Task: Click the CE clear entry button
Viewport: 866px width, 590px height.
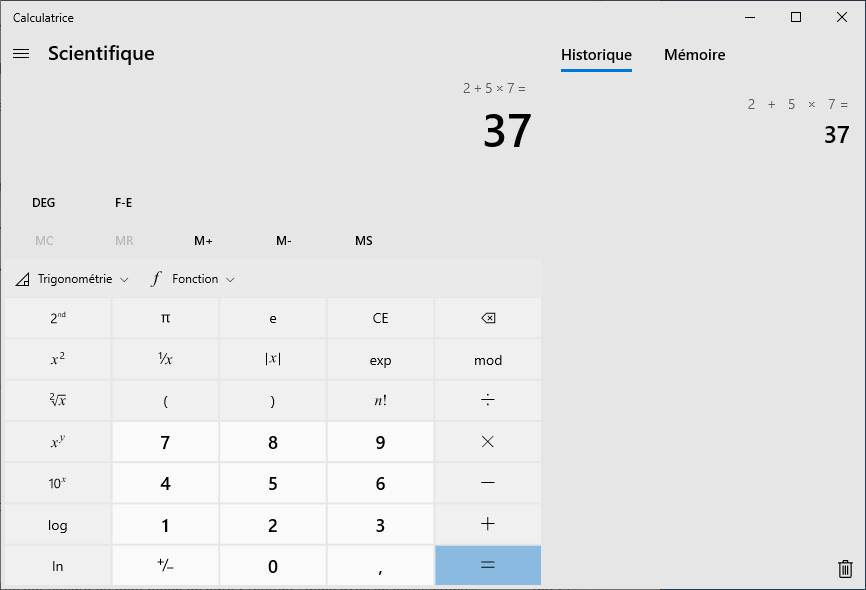Action: [x=380, y=318]
